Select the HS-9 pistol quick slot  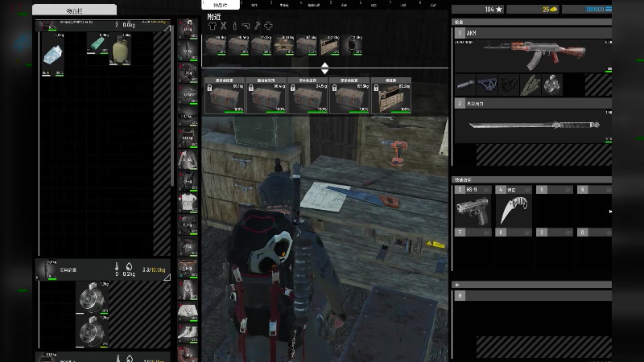[473, 211]
